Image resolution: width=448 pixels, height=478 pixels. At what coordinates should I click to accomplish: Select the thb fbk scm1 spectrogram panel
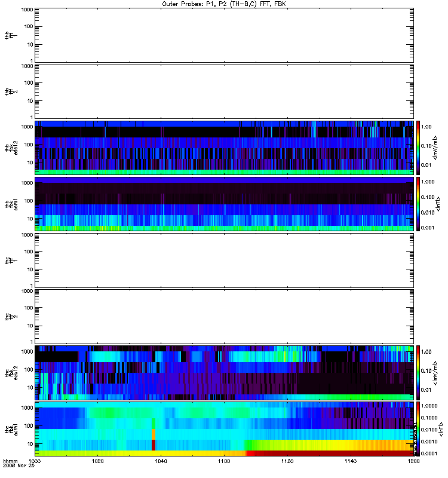click(224, 204)
